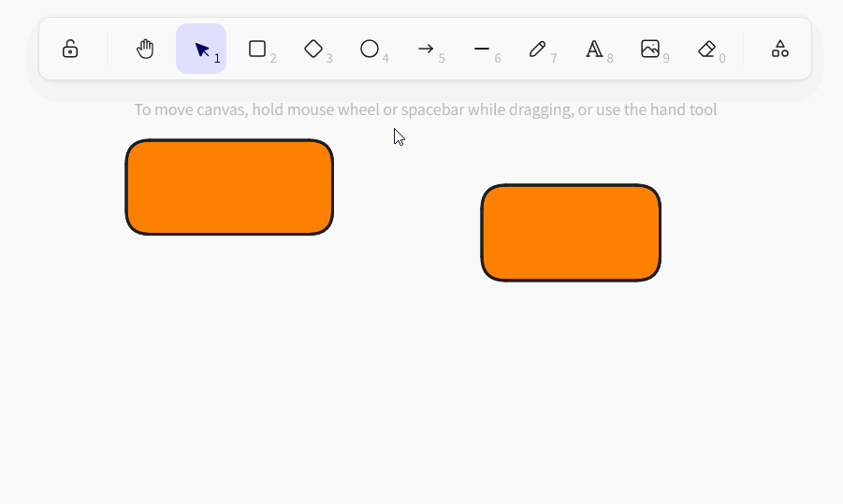Activate the Selection arrow tool
Screen dimensions: 843x504
coord(201,49)
